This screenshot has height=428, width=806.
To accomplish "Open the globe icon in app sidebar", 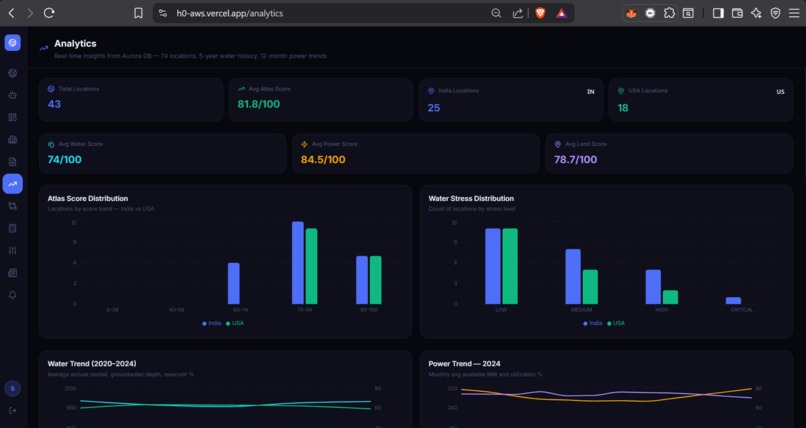I will click(x=13, y=73).
